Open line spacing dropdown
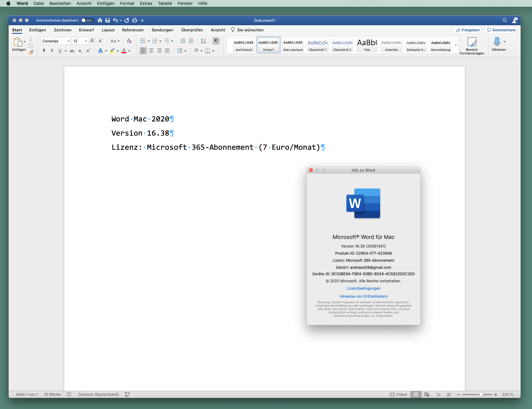This screenshot has width=532, height=409. pyautogui.click(x=182, y=51)
